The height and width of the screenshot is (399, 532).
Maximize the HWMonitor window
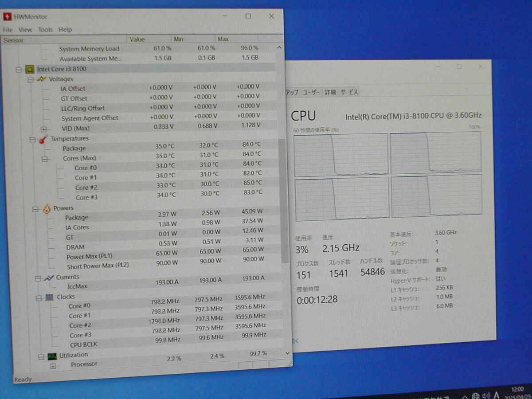click(x=248, y=16)
